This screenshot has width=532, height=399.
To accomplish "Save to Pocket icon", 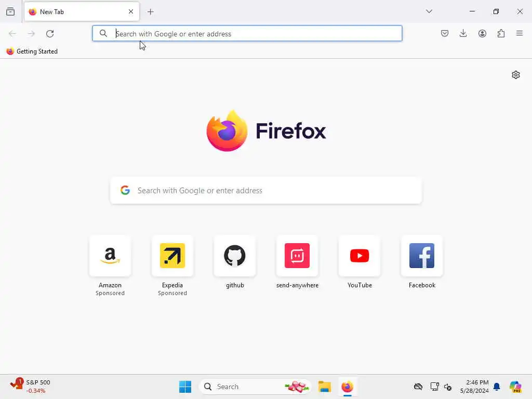I will coord(445,33).
